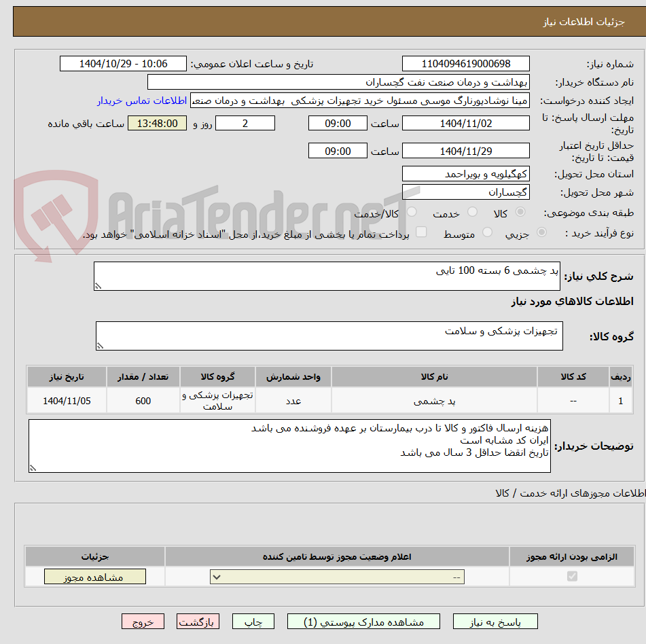Click the announcement date field 1404/10/29 - 10:06
The image size is (646, 644).
click(x=123, y=64)
